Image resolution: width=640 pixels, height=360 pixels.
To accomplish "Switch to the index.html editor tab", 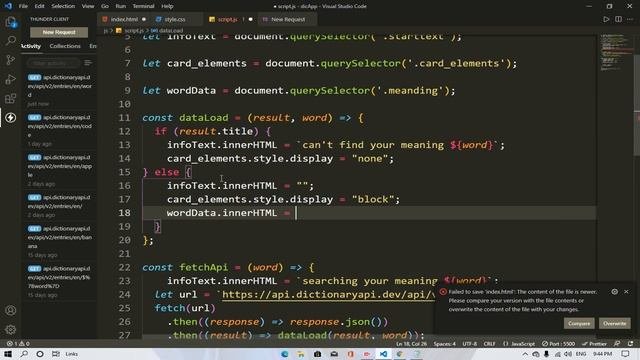I will pyautogui.click(x=124, y=19).
